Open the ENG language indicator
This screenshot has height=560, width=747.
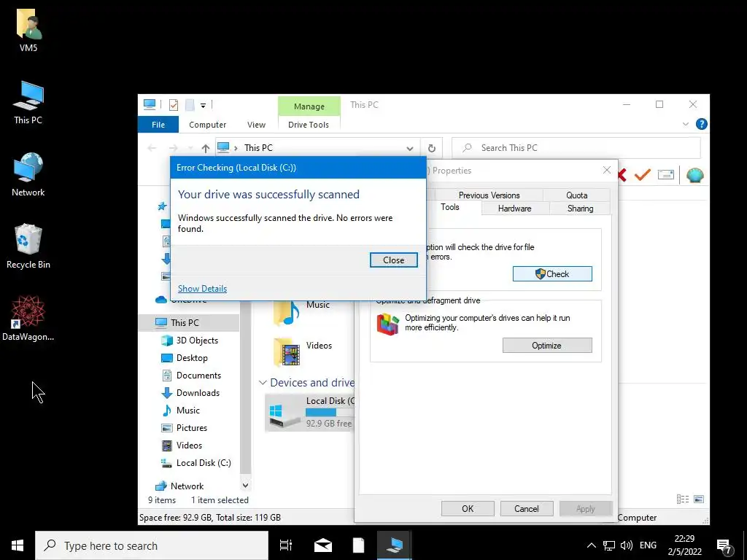648,545
